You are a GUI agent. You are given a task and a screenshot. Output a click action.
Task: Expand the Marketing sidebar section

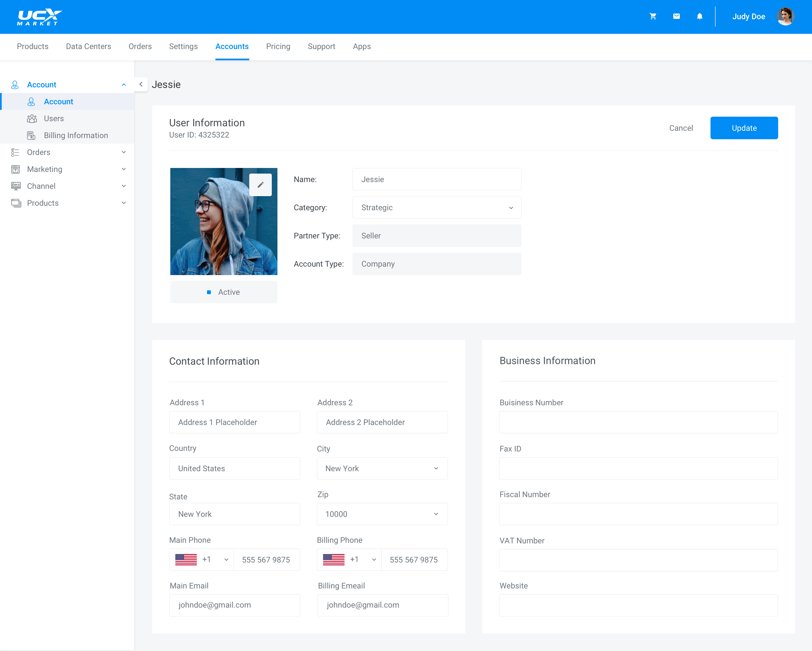click(x=68, y=169)
